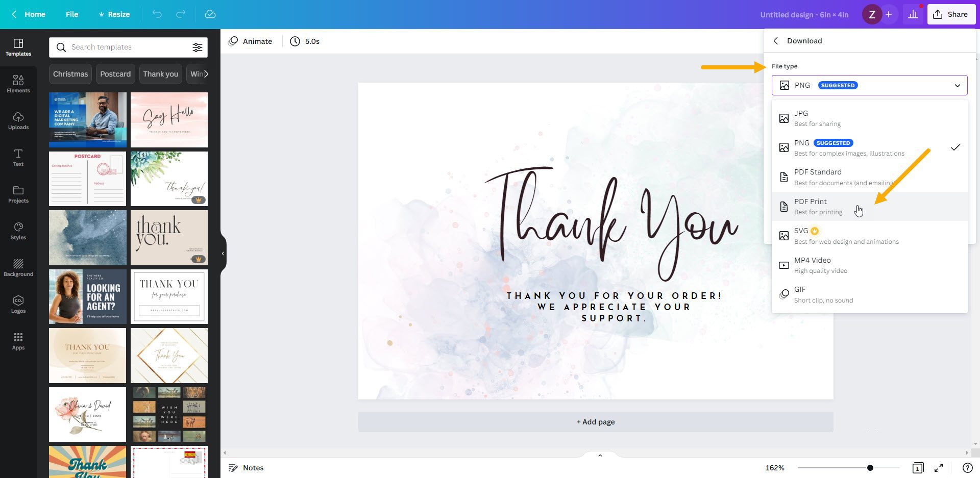Adjust the zoom slider

pyautogui.click(x=870, y=467)
